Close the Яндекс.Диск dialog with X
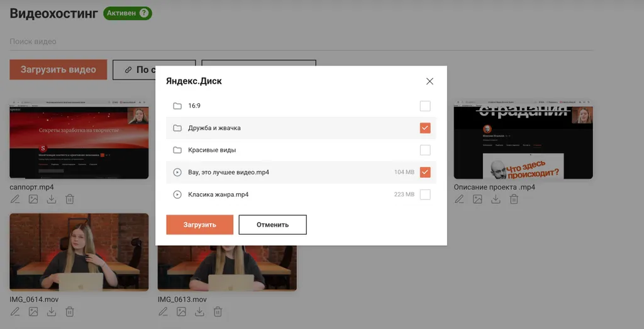 point(430,81)
